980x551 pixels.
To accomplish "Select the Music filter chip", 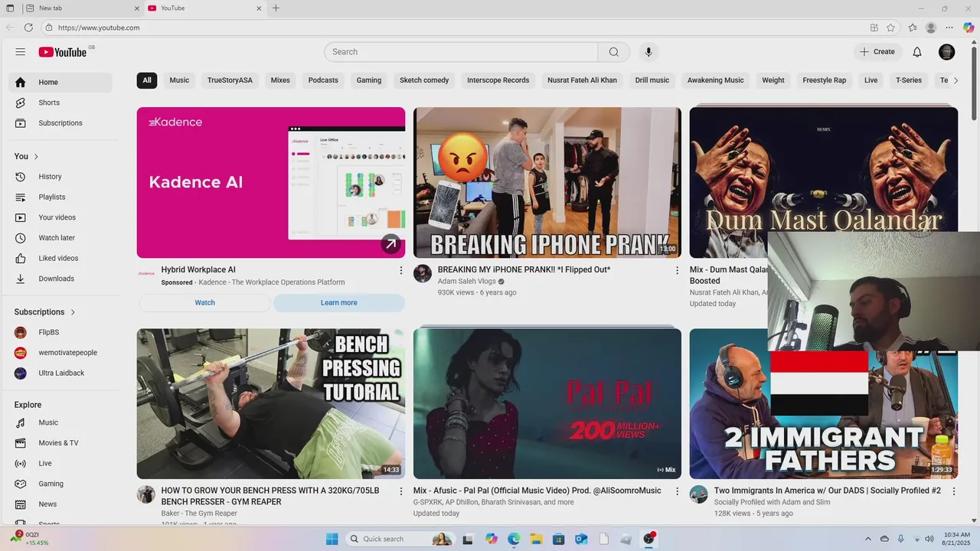I will 179,80.
